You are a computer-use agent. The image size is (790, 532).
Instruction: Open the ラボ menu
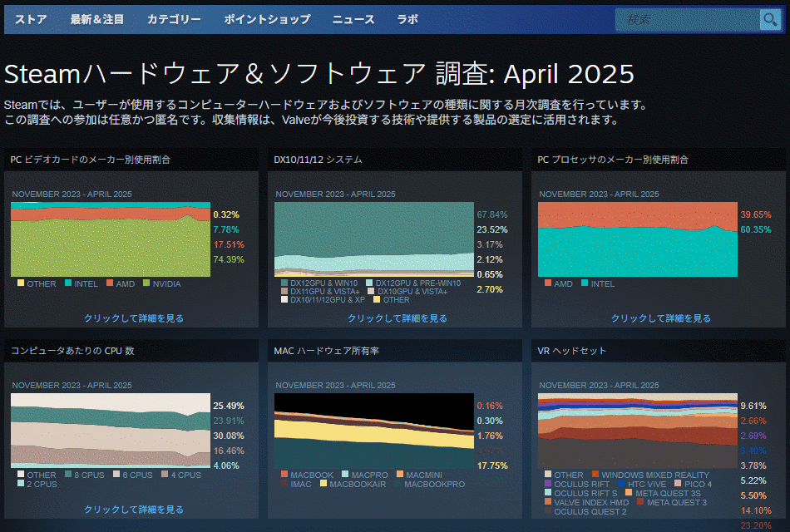[407, 20]
